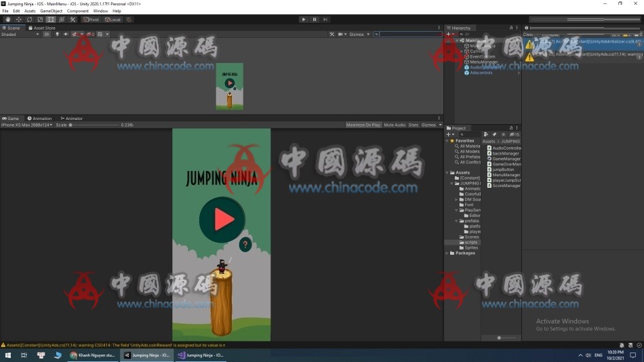Step one frame forward
This screenshot has height=362, width=644.
325,19
